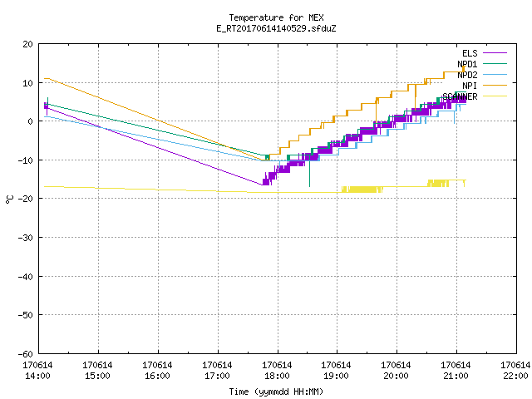Click the blue NPD2 legend line sample
This screenshot has width=532, height=399.
(x=495, y=74)
